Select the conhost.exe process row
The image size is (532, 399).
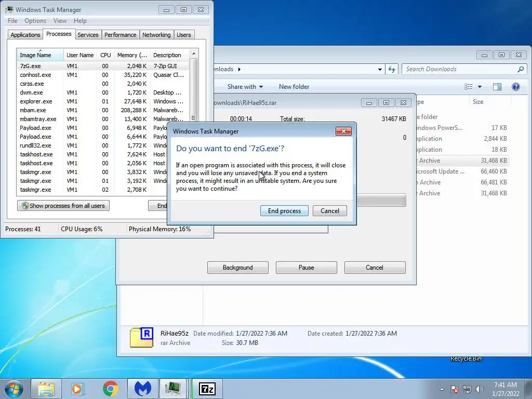coord(103,75)
